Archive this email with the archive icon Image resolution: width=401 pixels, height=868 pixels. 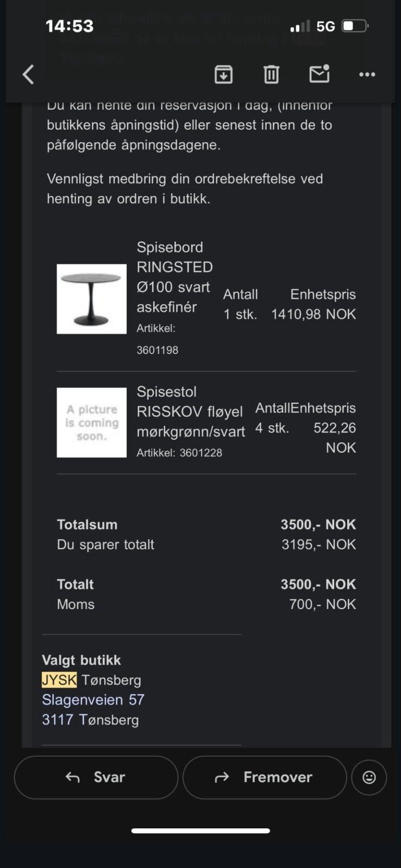coord(223,74)
